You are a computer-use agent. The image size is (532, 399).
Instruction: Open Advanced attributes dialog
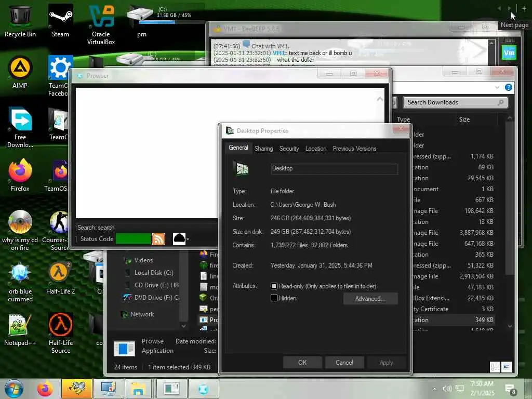370,299
